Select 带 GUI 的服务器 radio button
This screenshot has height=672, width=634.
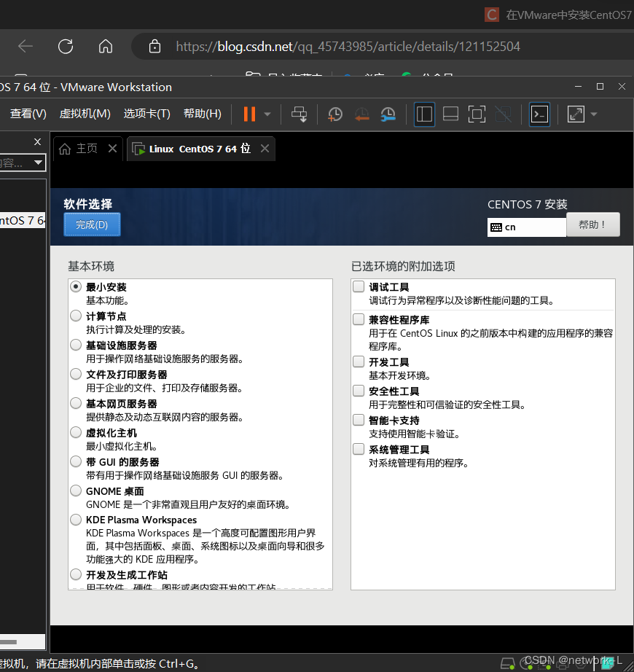click(x=76, y=461)
